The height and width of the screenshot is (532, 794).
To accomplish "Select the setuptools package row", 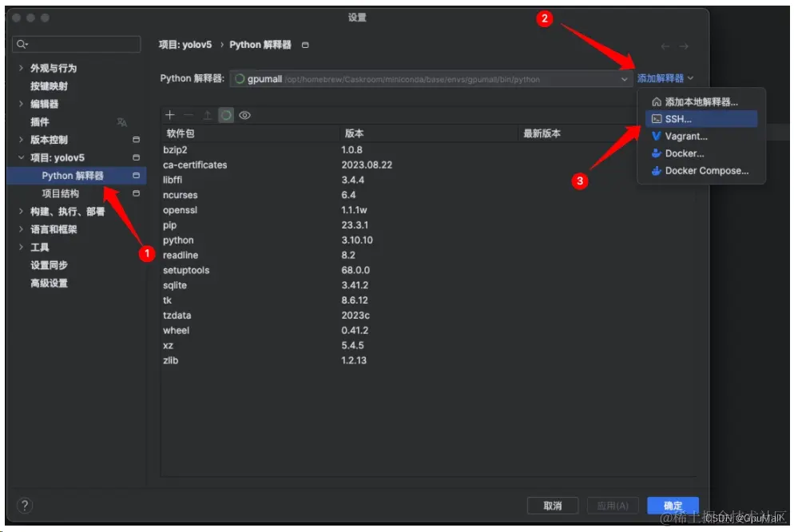I will 428,270.
